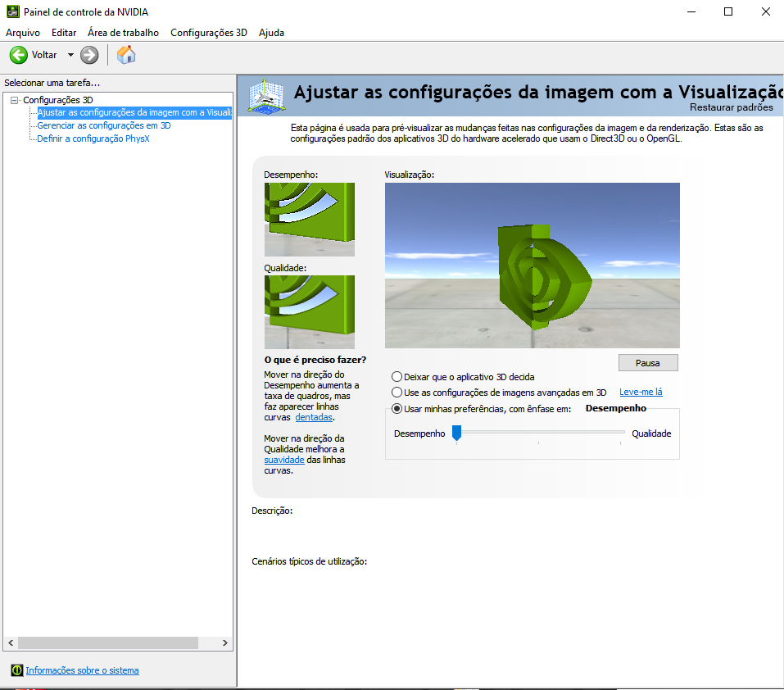The height and width of the screenshot is (690, 784).
Task: Click the 3D Visualização preview image
Action: 532,266
